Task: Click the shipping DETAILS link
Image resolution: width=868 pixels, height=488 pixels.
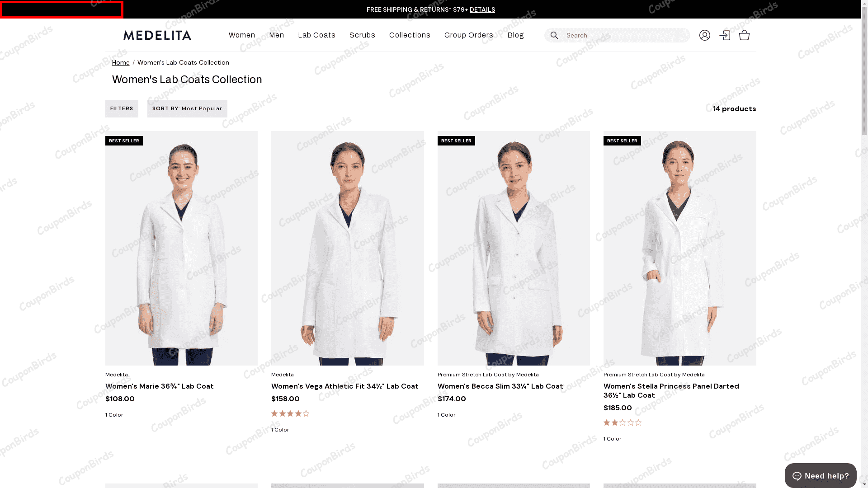Action: click(x=482, y=9)
